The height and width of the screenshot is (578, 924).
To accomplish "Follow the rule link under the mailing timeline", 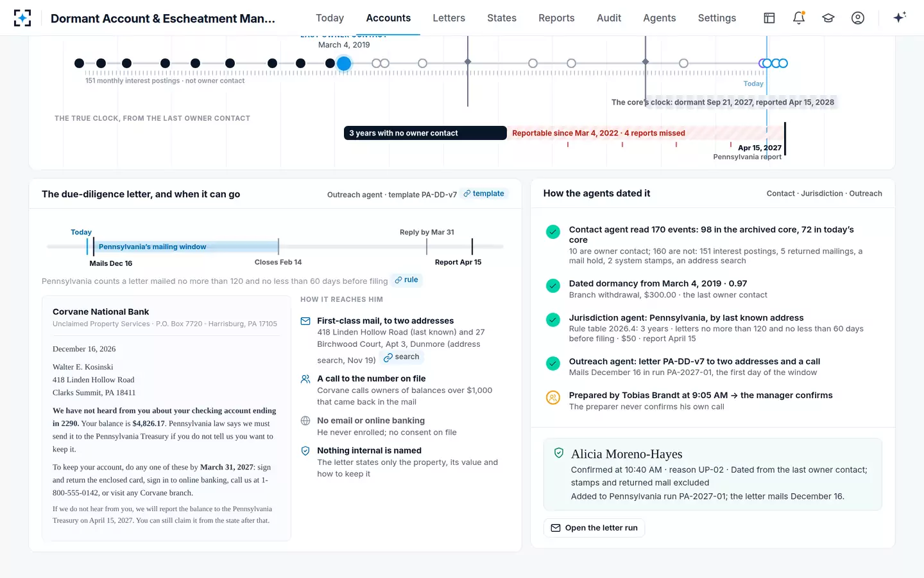I will coord(406,280).
